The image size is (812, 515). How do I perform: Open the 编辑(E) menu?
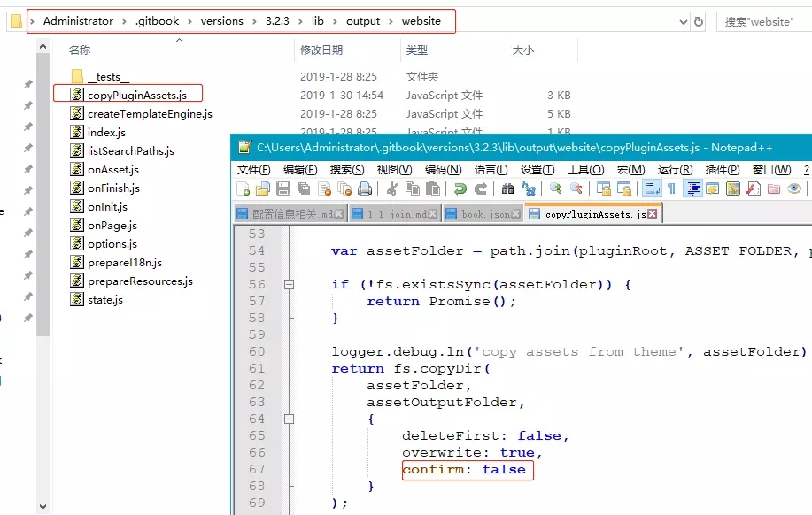pos(300,170)
